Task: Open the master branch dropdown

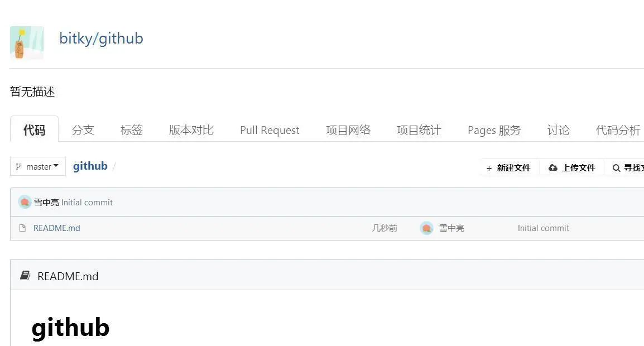Action: [x=37, y=166]
